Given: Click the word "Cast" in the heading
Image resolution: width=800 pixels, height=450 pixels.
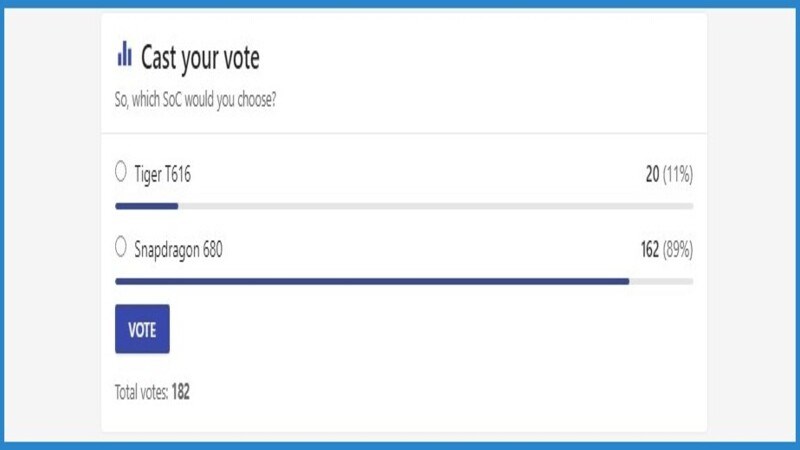Looking at the screenshot, I should pyautogui.click(x=158, y=57).
